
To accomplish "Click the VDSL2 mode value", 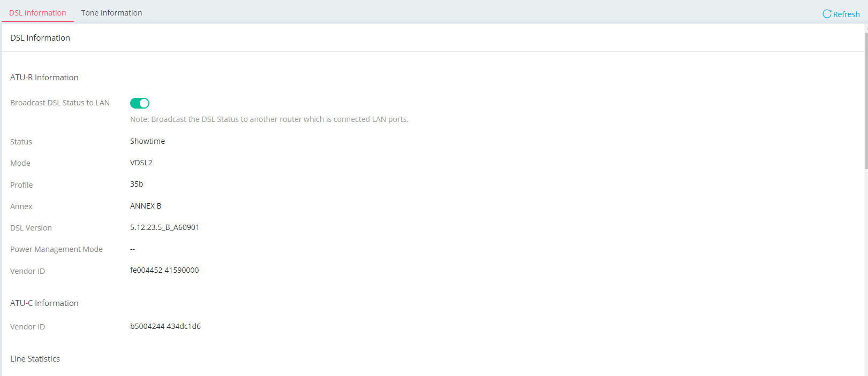I will tap(141, 163).
